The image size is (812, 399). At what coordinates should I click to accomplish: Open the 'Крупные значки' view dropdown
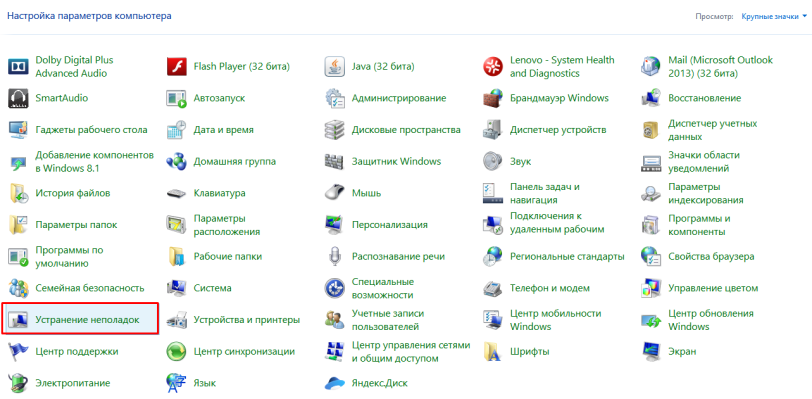coord(774,17)
